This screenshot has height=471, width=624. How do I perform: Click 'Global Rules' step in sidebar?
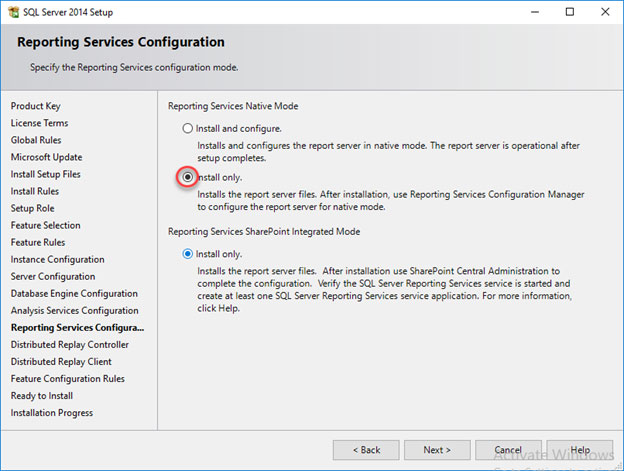point(36,140)
